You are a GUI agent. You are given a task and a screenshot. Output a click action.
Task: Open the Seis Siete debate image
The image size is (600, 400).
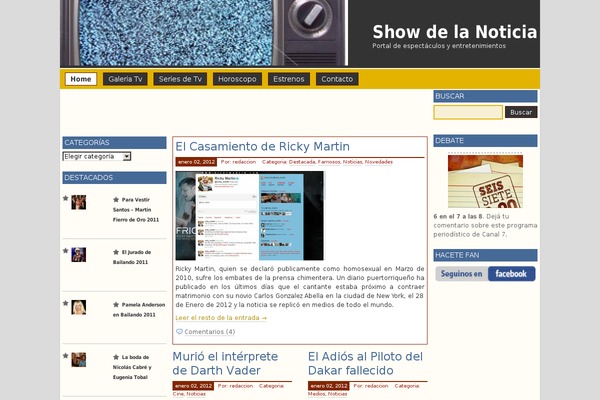pos(485,181)
